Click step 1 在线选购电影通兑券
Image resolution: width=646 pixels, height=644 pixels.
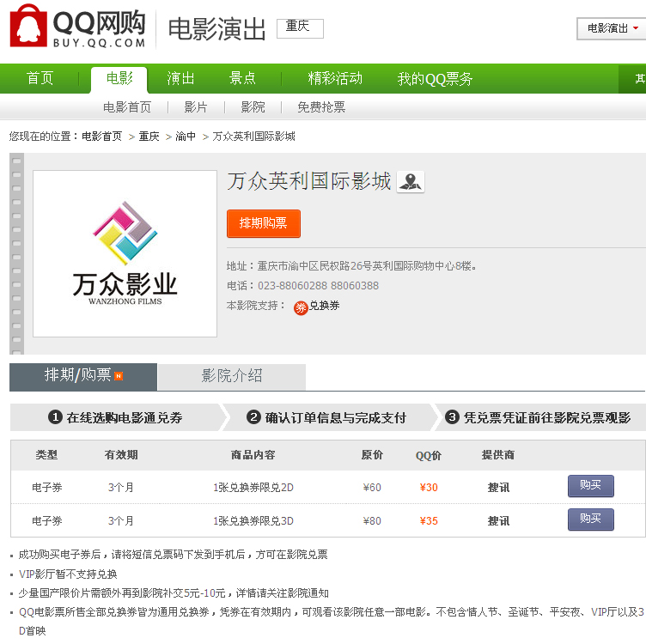click(x=115, y=417)
